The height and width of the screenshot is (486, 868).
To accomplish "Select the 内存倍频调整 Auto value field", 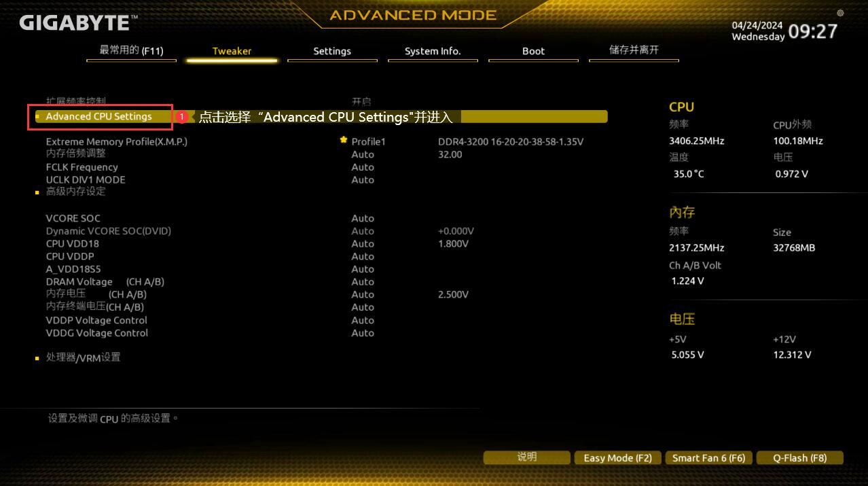I will point(363,154).
